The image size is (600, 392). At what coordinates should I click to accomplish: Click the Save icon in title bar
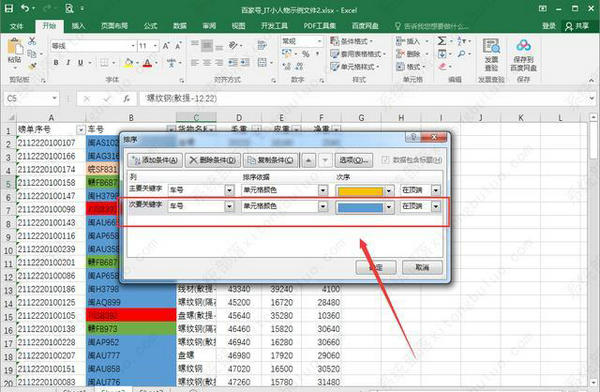pyautogui.click(x=9, y=8)
